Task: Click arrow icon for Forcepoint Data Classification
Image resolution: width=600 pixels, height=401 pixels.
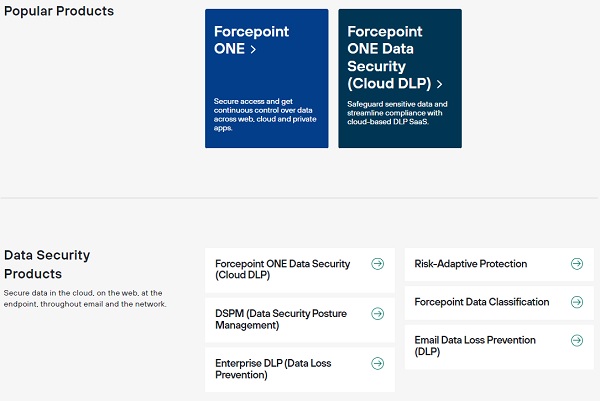Action: pos(577,302)
